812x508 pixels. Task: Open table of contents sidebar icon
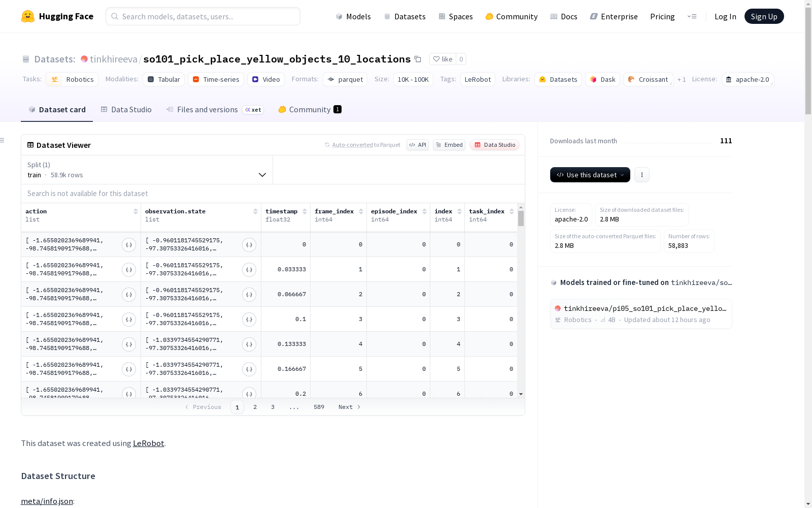coord(3,140)
